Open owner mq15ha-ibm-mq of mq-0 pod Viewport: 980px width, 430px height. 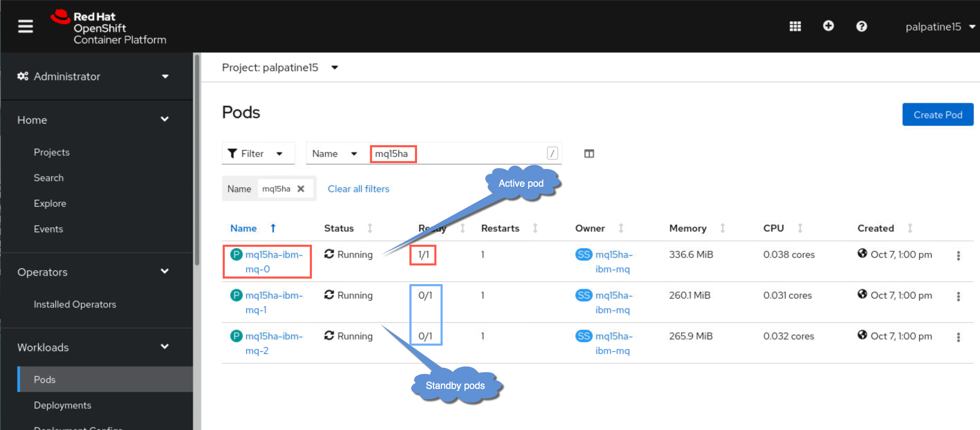coord(614,262)
